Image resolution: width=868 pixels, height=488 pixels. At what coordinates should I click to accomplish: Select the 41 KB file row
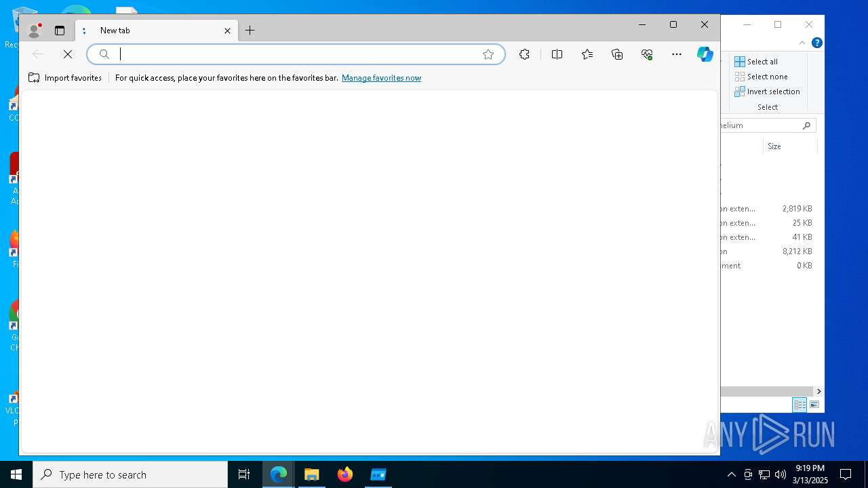click(768, 237)
